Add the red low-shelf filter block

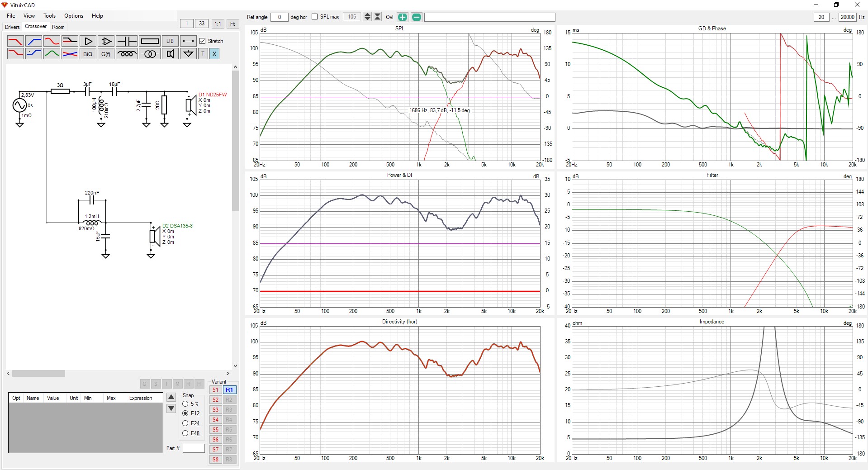pyautogui.click(x=15, y=54)
